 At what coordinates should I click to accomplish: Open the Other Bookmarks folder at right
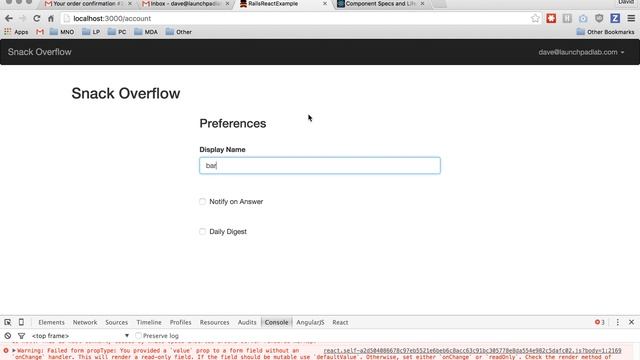point(605,32)
